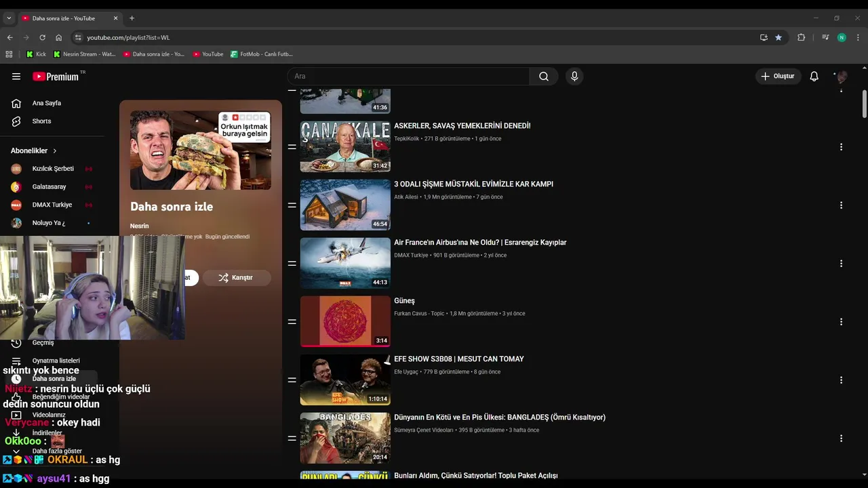Grab reorder handle of EFE SHOW row
The image size is (868, 488).
tap(292, 380)
